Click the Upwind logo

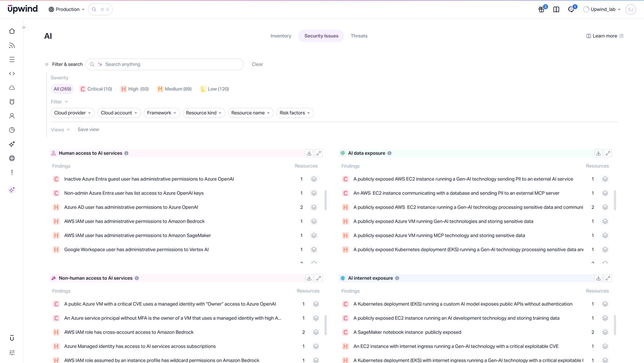click(x=23, y=9)
